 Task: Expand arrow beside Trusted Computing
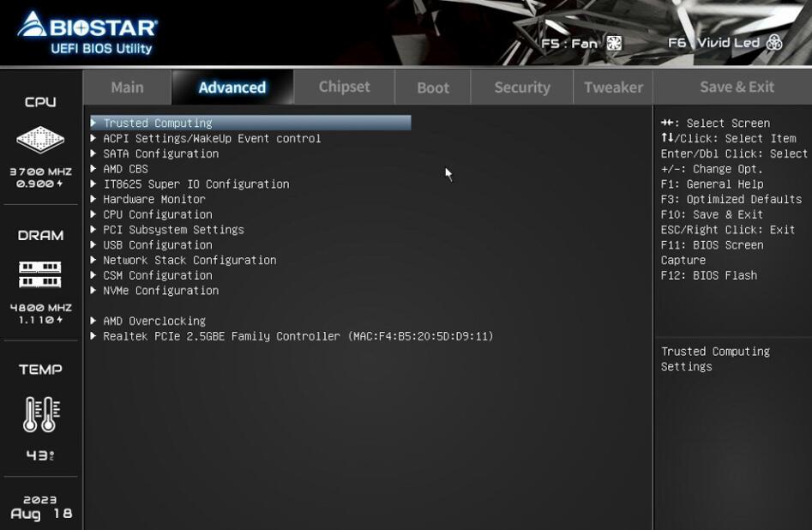tap(93, 123)
